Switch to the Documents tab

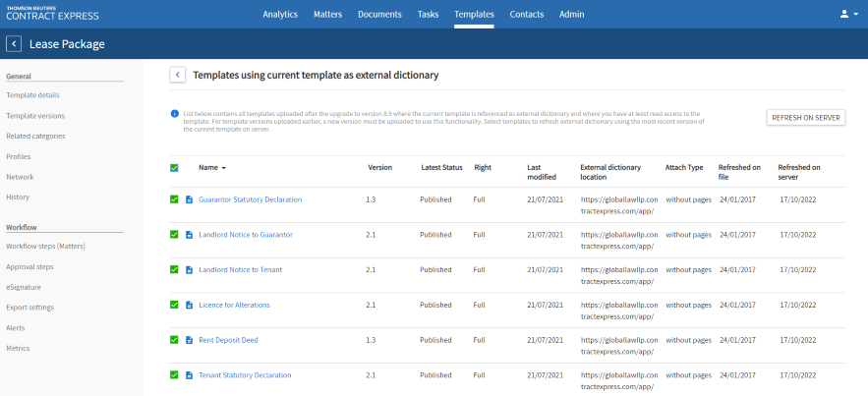[379, 15]
